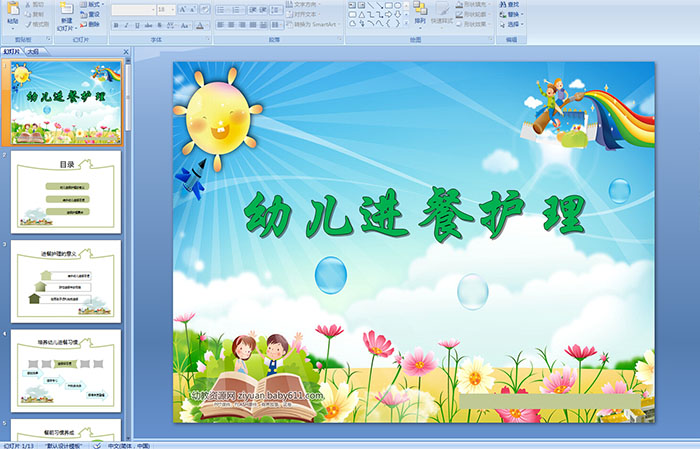700x449 pixels.
Task: Select the triangle shape in gallery
Action: click(361, 15)
